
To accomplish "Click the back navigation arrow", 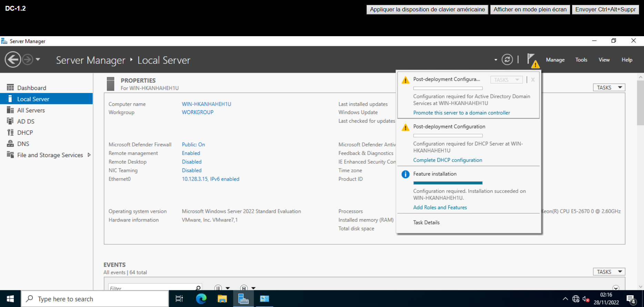I will coord(13,60).
